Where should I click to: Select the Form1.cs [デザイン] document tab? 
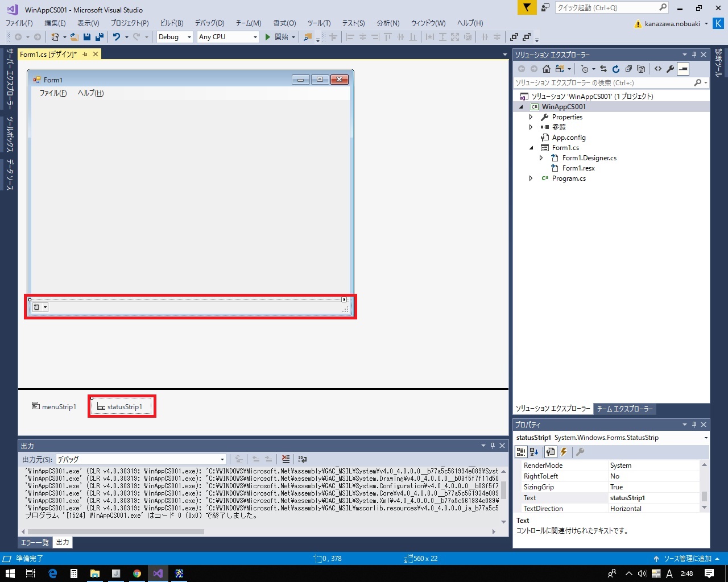point(48,55)
